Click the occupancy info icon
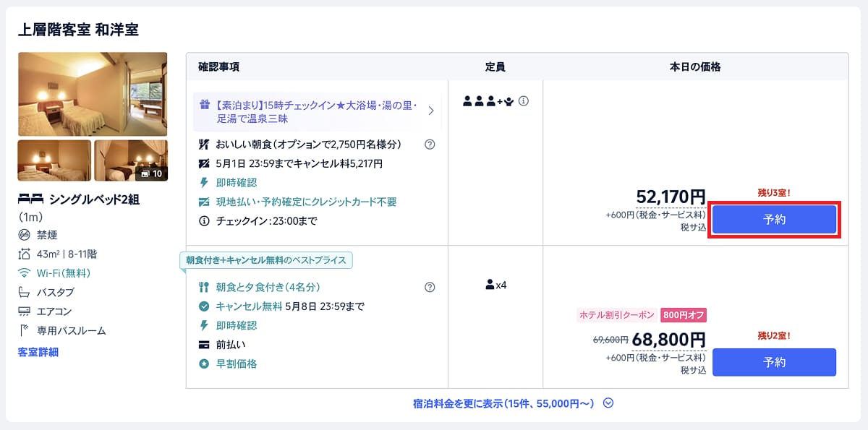This screenshot has width=868, height=430. pyautogui.click(x=524, y=101)
